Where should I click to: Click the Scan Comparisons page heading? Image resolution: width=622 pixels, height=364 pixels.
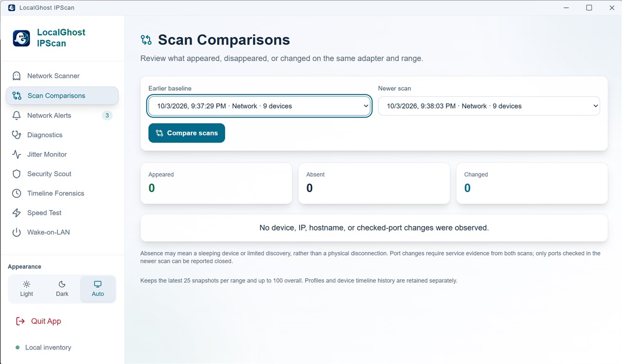tap(224, 40)
